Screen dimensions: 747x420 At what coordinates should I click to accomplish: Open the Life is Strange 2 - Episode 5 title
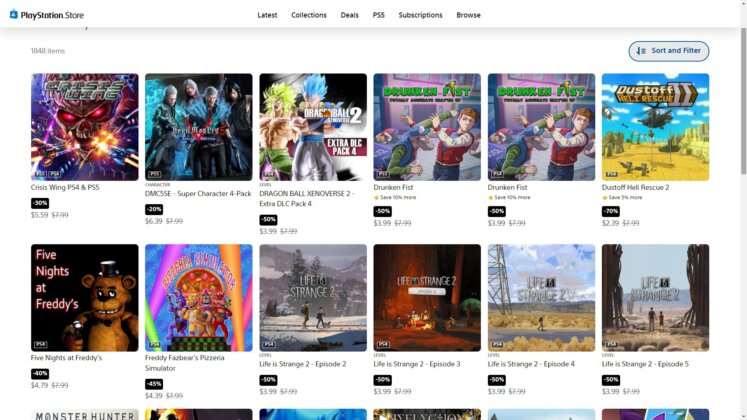pos(645,364)
